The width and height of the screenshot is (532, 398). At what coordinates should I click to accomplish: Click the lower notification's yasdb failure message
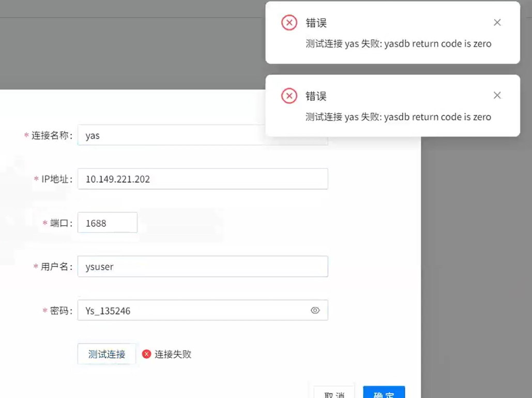[398, 117]
